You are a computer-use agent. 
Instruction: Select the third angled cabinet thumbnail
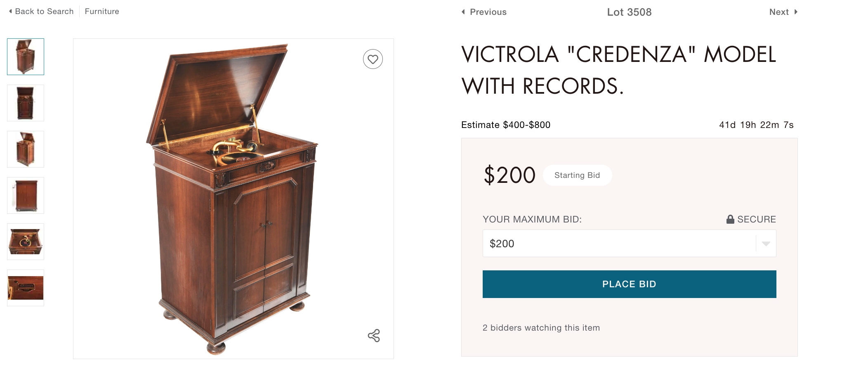[26, 149]
